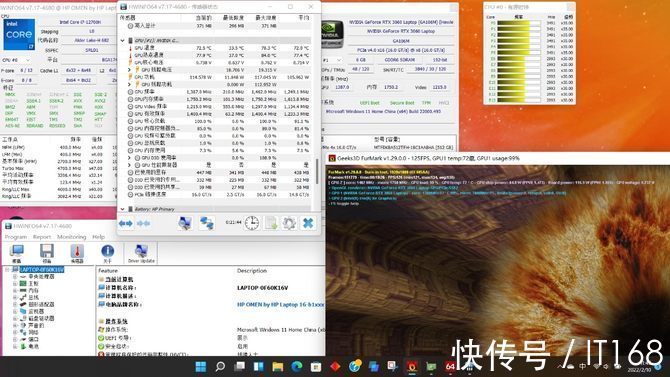Collapse the GPU [#1] sensor group
The height and width of the screenshot is (377, 670).
[123, 41]
